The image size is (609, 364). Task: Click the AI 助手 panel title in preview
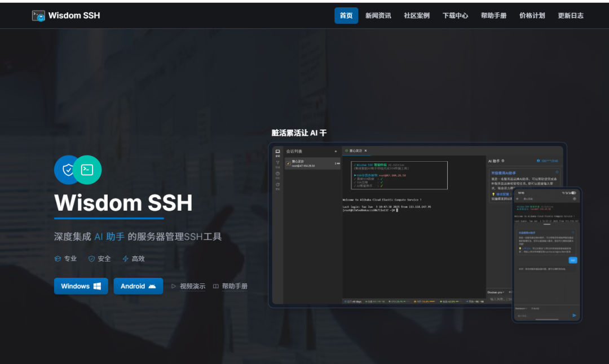pos(494,161)
